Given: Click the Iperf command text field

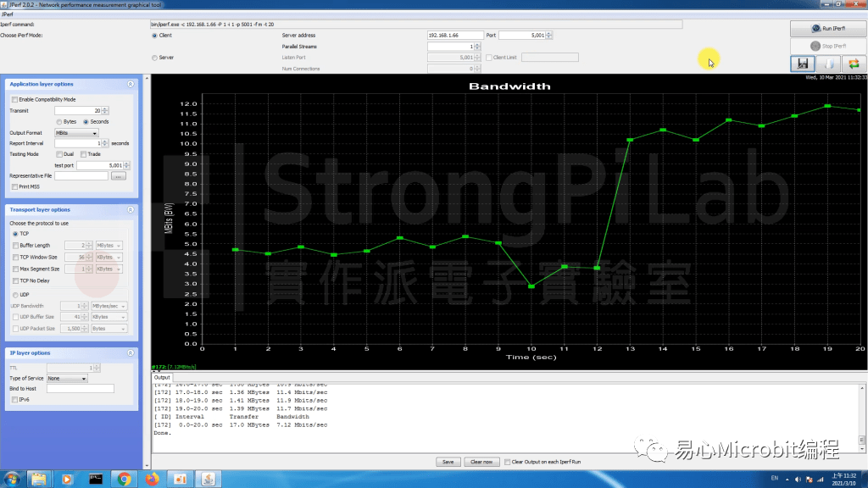Looking at the screenshot, I should (416, 25).
